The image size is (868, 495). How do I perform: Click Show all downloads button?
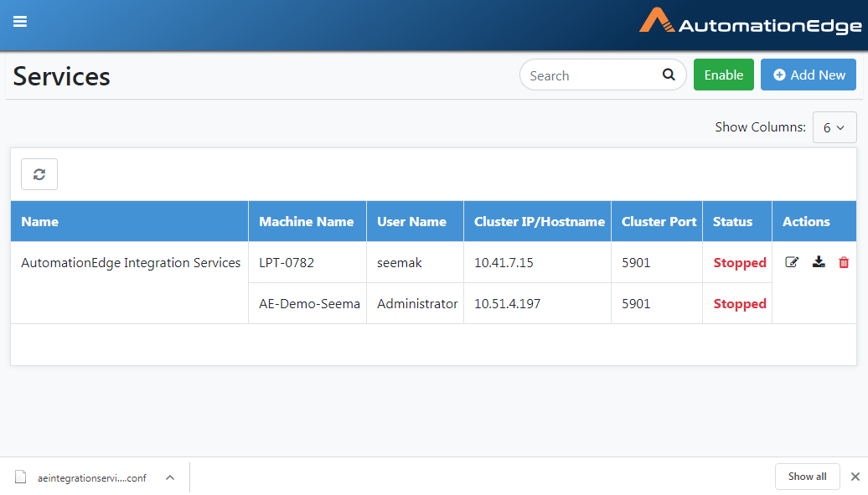807,477
